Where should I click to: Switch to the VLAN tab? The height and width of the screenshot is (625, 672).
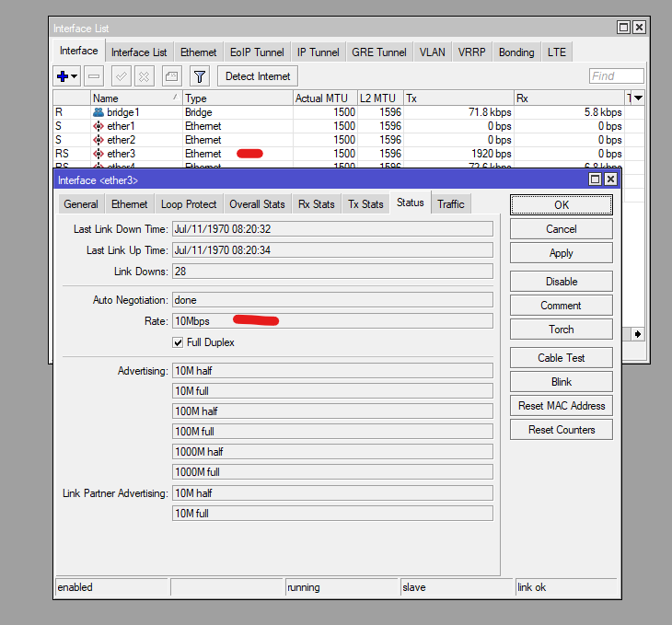click(432, 52)
